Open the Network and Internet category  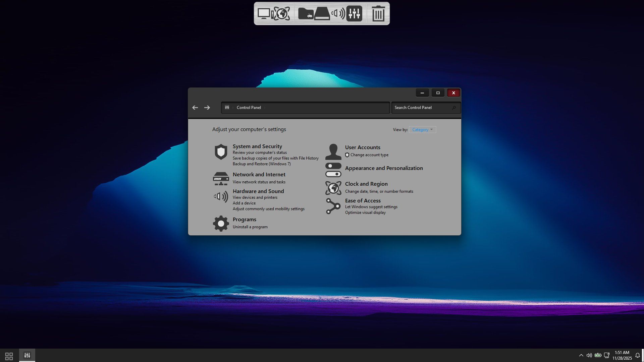259,175
